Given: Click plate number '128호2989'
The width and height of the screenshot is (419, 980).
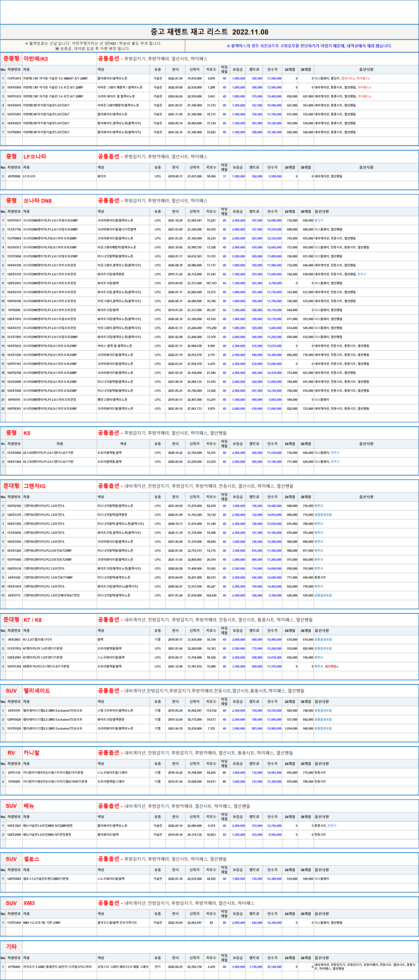Looking at the screenshot, I should click(x=14, y=835).
